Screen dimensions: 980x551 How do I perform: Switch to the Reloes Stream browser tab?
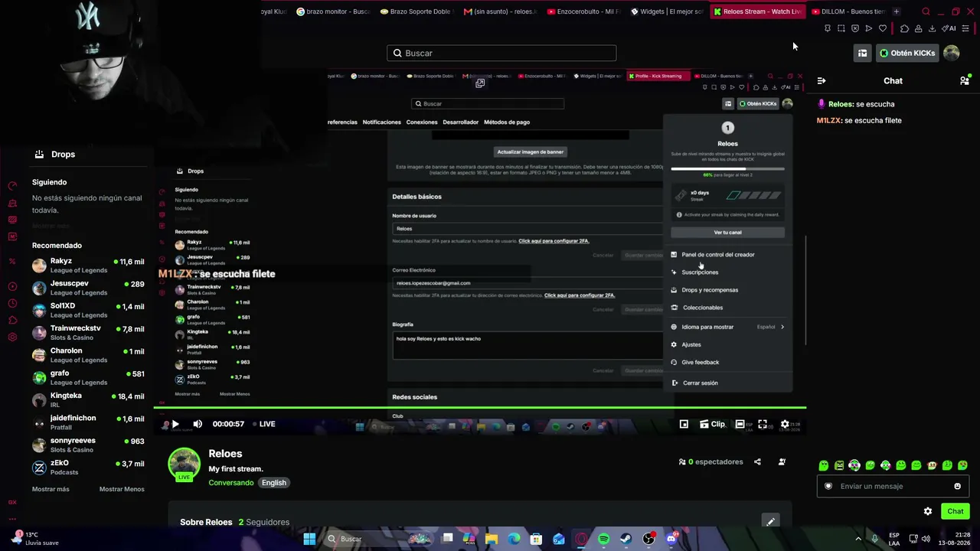point(756,11)
